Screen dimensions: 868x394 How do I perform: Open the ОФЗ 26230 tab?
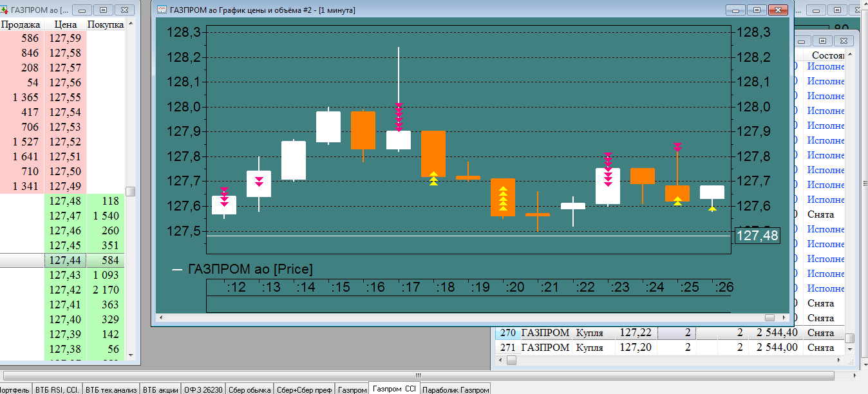pos(203,389)
